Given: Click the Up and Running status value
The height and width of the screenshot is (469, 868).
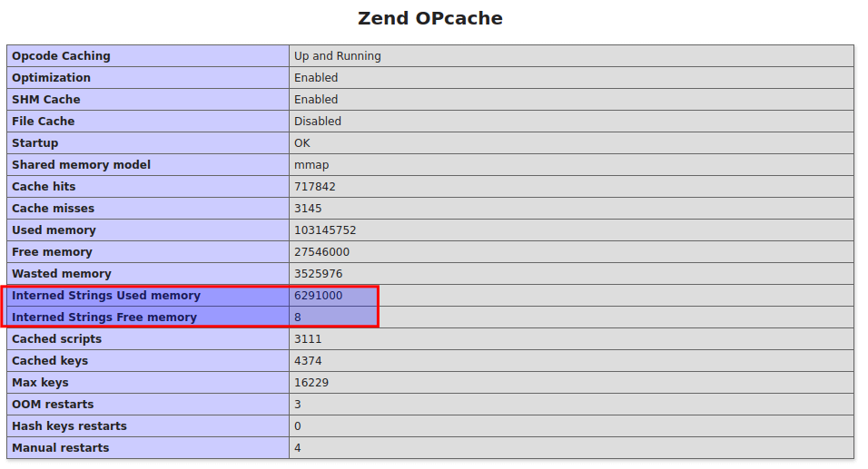Looking at the screenshot, I should coord(338,56).
